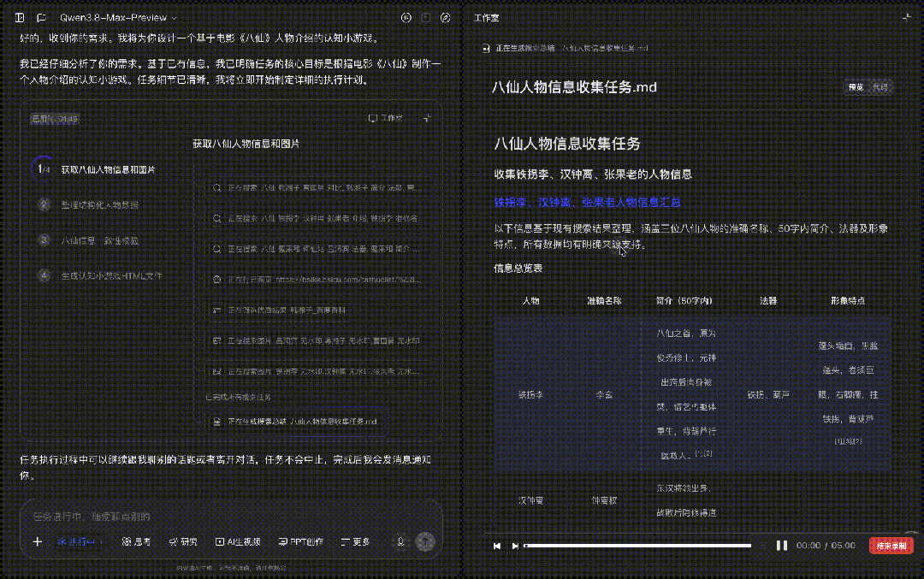Click the 铁拐李 table cell

tap(530, 394)
